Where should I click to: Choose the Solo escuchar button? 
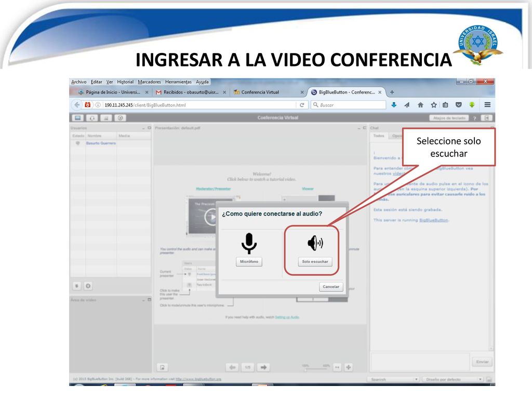point(315,262)
